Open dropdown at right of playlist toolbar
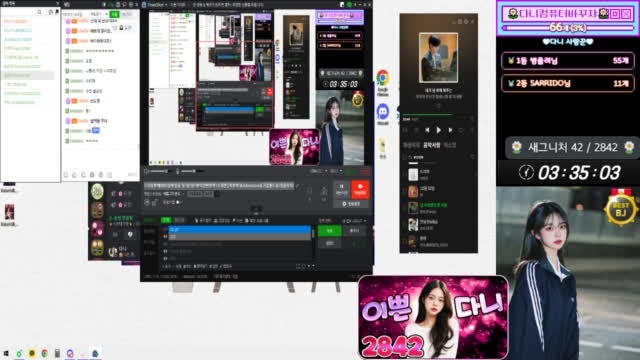Screen dimensions: 640x360 354,221
